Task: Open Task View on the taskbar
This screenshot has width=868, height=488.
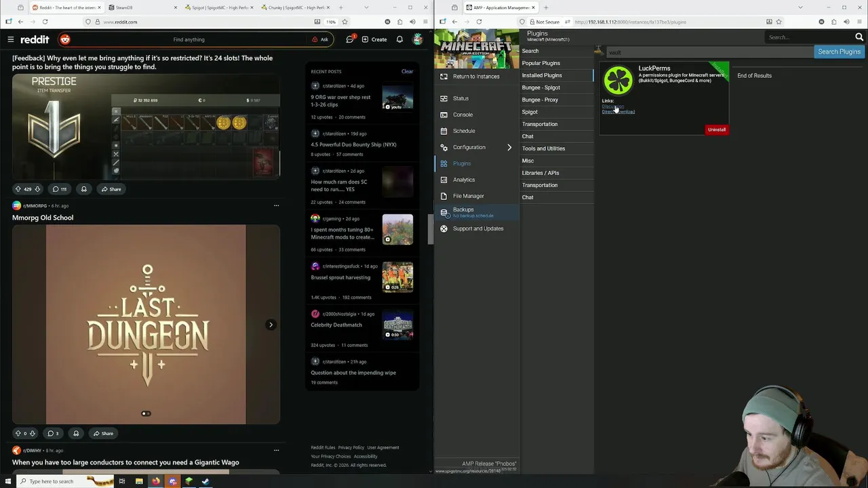Action: coord(122,481)
